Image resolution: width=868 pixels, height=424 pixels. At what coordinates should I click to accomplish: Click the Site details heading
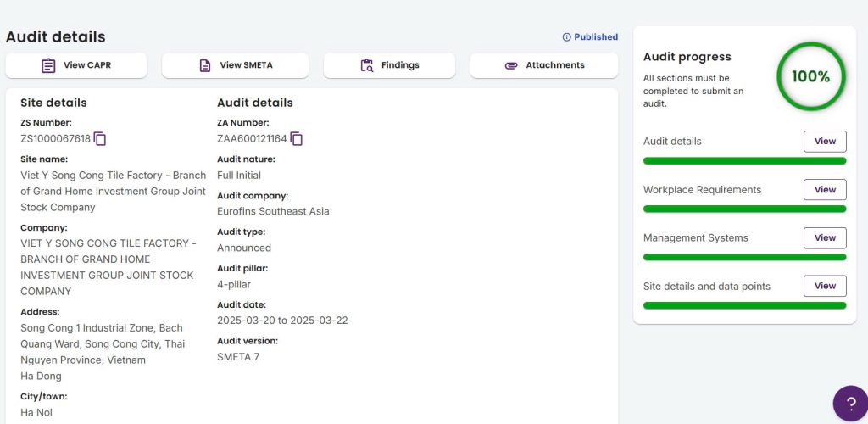pyautogui.click(x=53, y=103)
